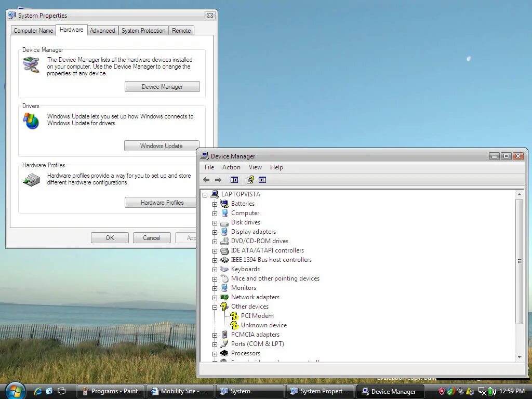Click Cancel in System Properties

(x=152, y=238)
